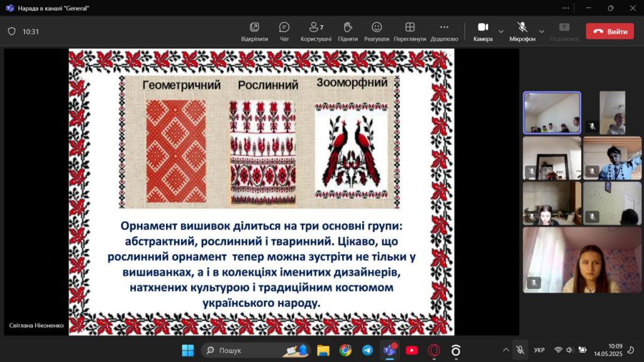Toggle the Камера video button
This screenshot has width=644, height=362.
483,31
